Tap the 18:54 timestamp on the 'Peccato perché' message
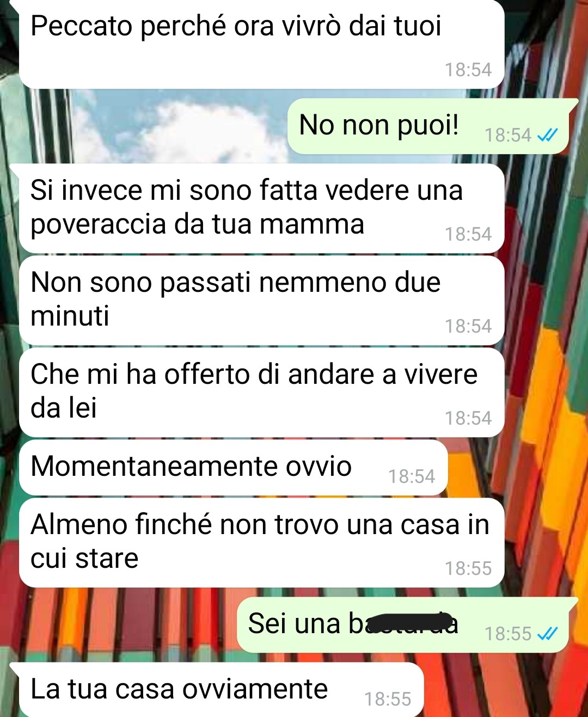 pos(468,70)
